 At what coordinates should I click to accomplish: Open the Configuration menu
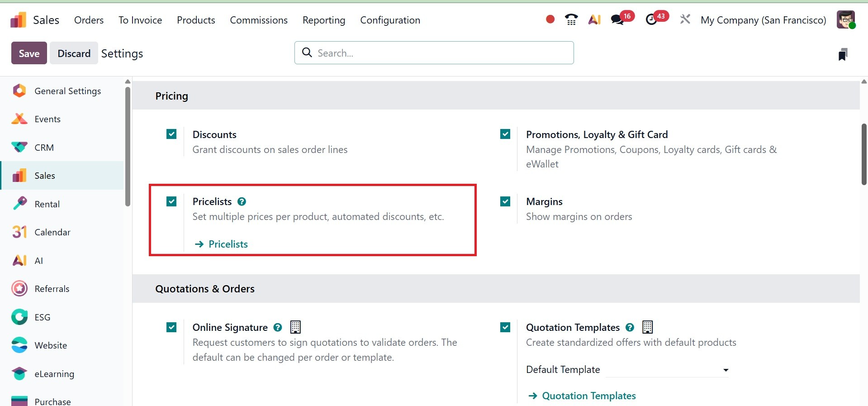390,20
